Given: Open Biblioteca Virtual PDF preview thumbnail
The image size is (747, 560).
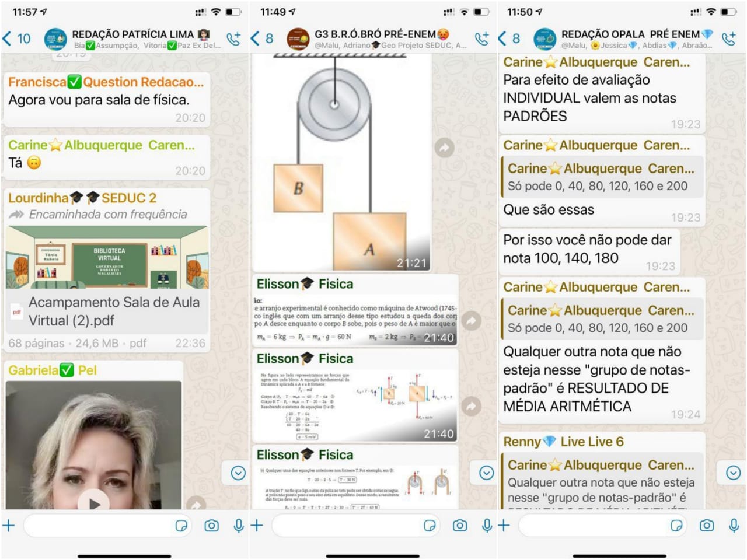Looking at the screenshot, I should (x=107, y=257).
